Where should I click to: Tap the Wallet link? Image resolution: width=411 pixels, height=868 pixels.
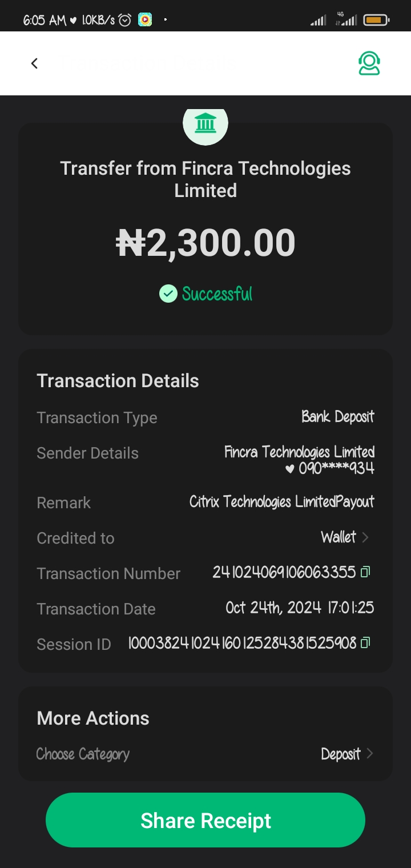coord(339,537)
